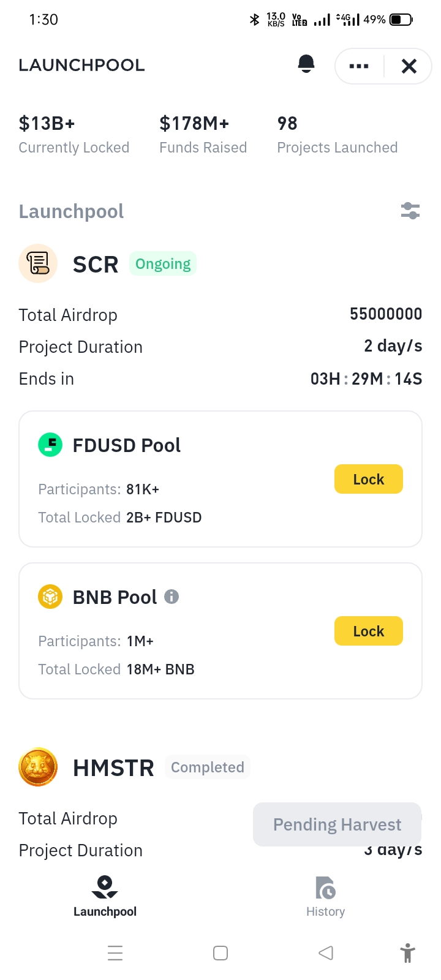
Task: Open the Launchpool filter sliders icon
Action: 410,211
